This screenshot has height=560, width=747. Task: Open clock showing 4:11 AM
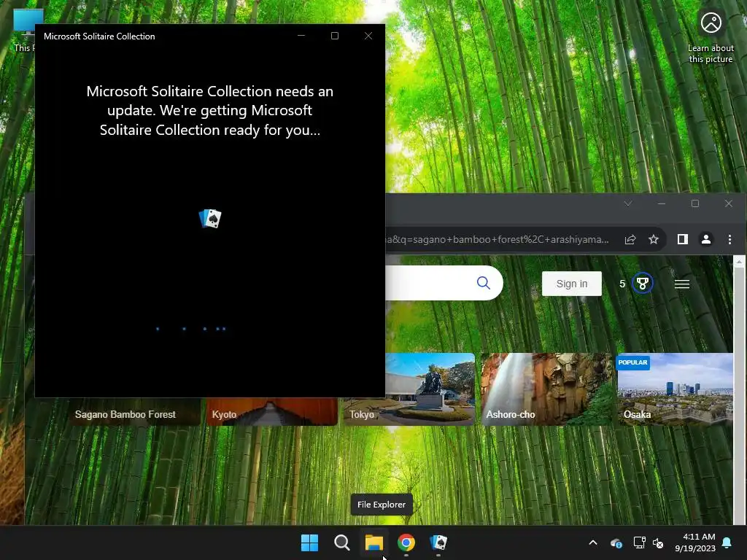tap(695, 542)
